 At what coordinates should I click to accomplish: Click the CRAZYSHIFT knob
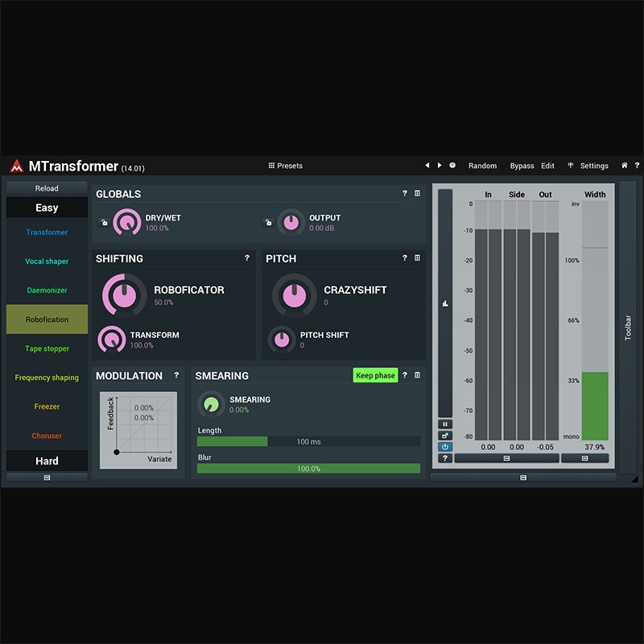(x=295, y=295)
